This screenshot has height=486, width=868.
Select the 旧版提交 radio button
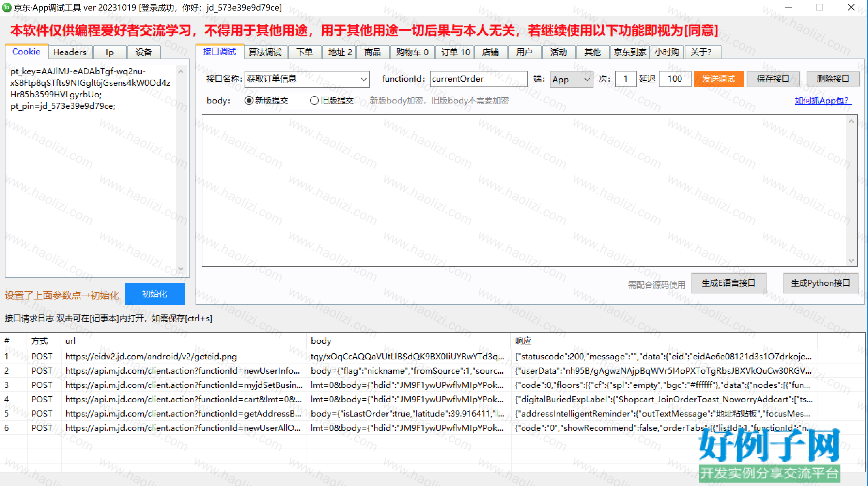pos(332,100)
